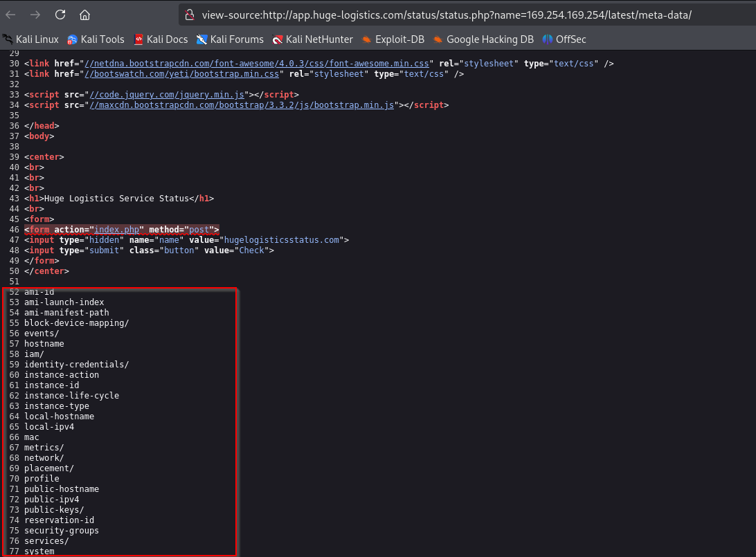Click the "Check" value text on line 48

[x=252, y=250]
